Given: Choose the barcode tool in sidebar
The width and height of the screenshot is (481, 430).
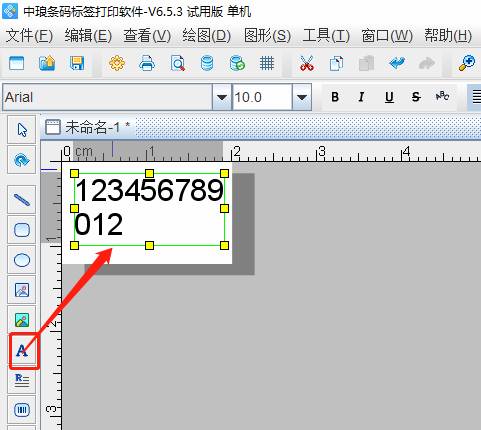Looking at the screenshot, I should click(x=22, y=410).
